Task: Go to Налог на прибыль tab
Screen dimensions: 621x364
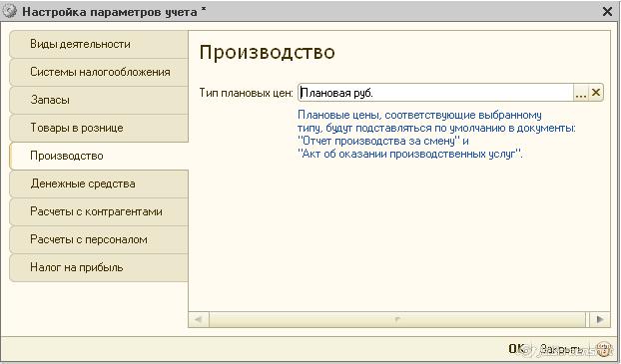Action: tap(99, 267)
